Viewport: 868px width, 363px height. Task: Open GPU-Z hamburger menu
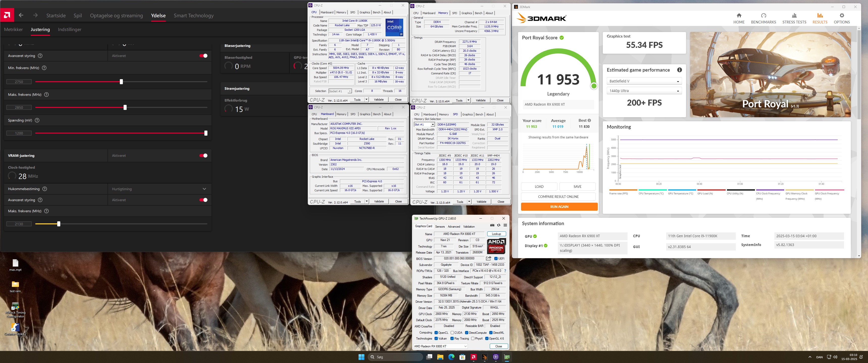tap(505, 225)
